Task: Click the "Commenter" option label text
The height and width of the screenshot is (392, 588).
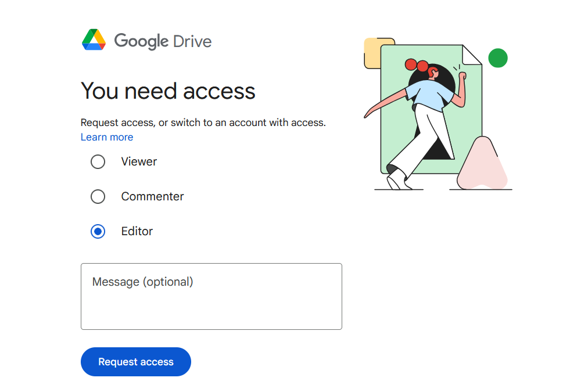Action: tap(152, 196)
